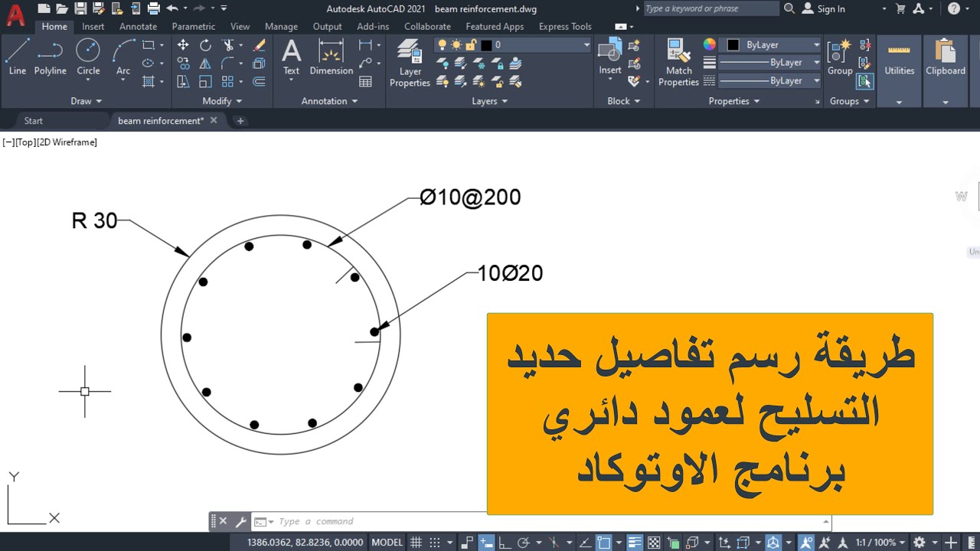980x551 pixels.
Task: Select the Arc draw tool
Action: coord(123,57)
